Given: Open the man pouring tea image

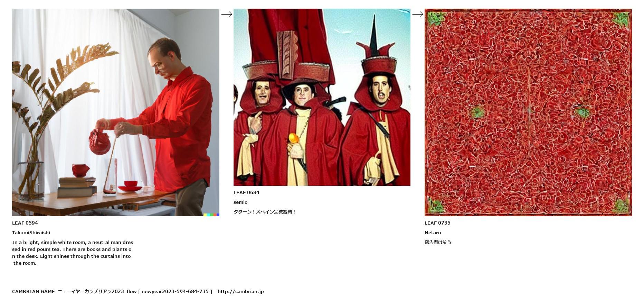Looking at the screenshot, I should (116, 112).
